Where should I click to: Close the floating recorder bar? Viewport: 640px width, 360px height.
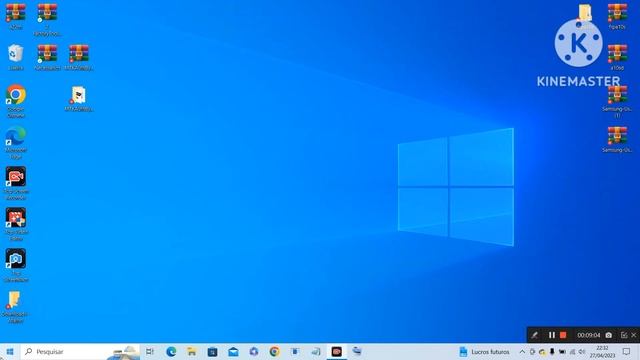coord(634,335)
